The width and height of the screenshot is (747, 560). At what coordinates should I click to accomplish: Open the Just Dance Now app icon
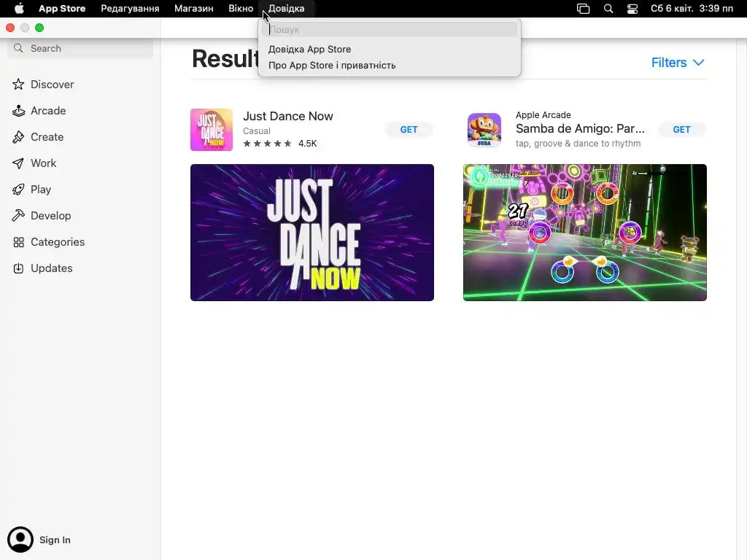212,130
